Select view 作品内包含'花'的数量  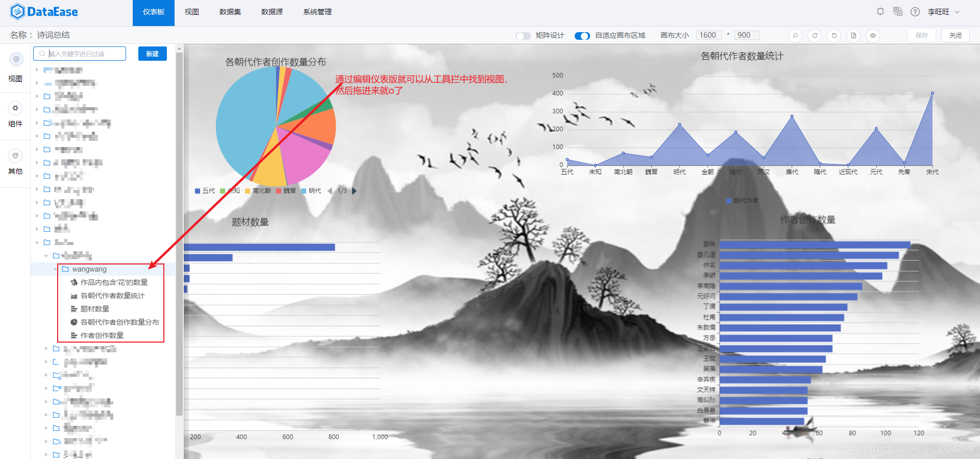pos(114,282)
